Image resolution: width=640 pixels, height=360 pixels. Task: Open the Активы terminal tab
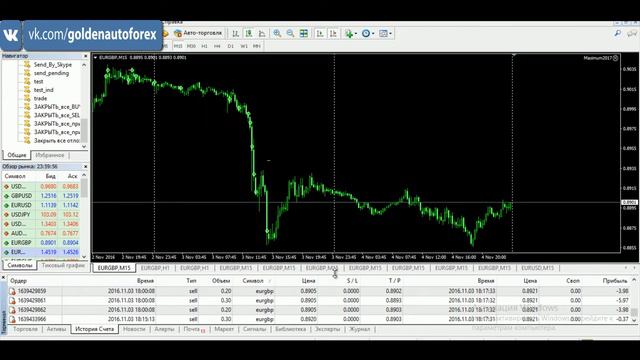pyautogui.click(x=56, y=329)
